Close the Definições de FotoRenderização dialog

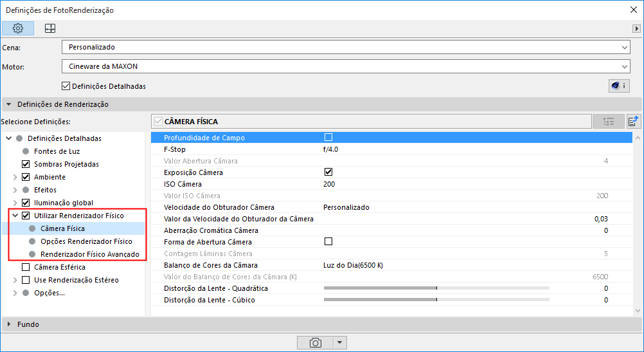tap(633, 10)
